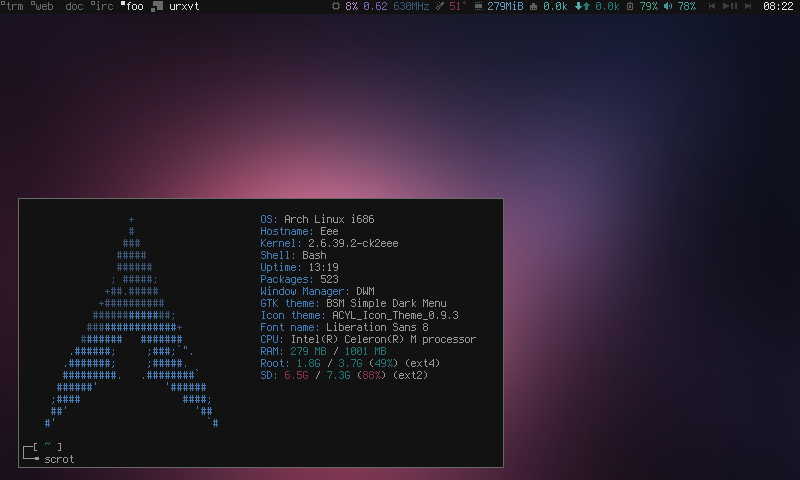800x480 pixels.
Task: Click the OS: Arch Linux i686 line
Action: pos(317,219)
